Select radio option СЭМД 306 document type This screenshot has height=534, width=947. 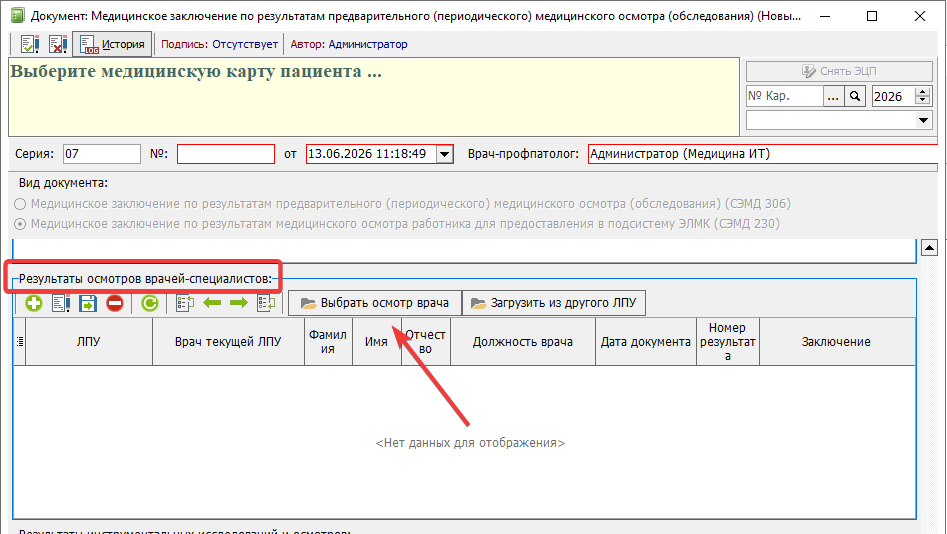tap(20, 204)
